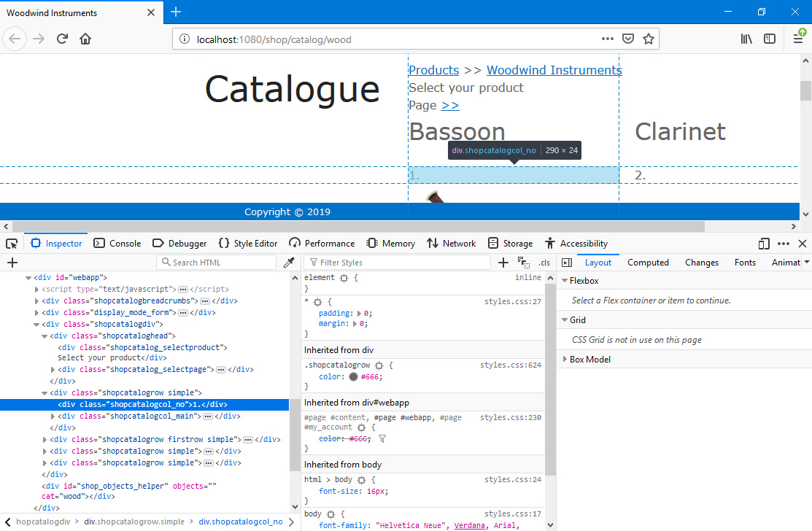This screenshot has height=531, width=812.
Task: Focus the Filter Styles field
Action: tap(397, 263)
